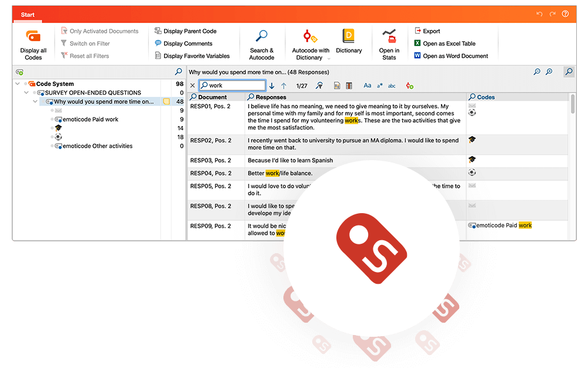Image resolution: width=588 pixels, height=368 pixels.
Task: Click the list view icon beside the funnel
Action: [337, 85]
